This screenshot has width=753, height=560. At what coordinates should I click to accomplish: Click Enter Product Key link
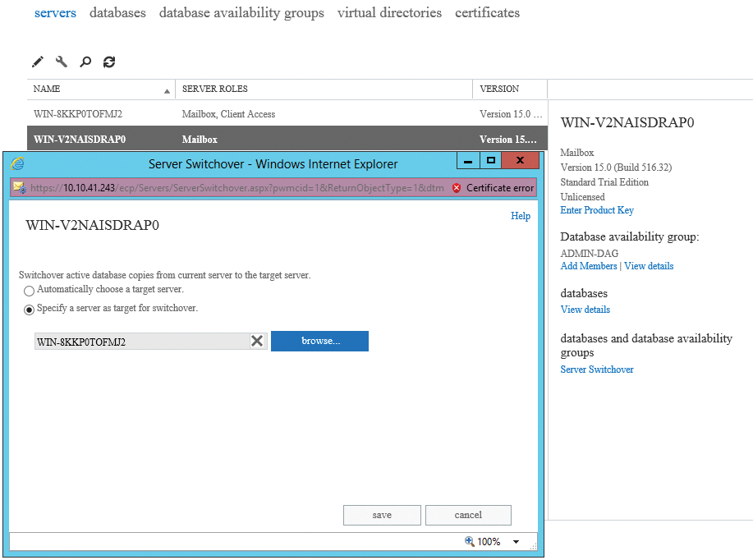[597, 210]
